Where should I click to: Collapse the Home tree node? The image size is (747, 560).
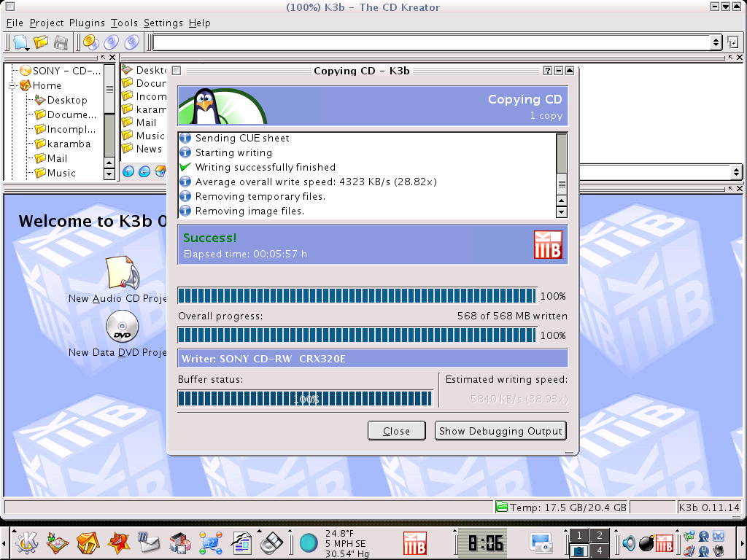pos(13,85)
